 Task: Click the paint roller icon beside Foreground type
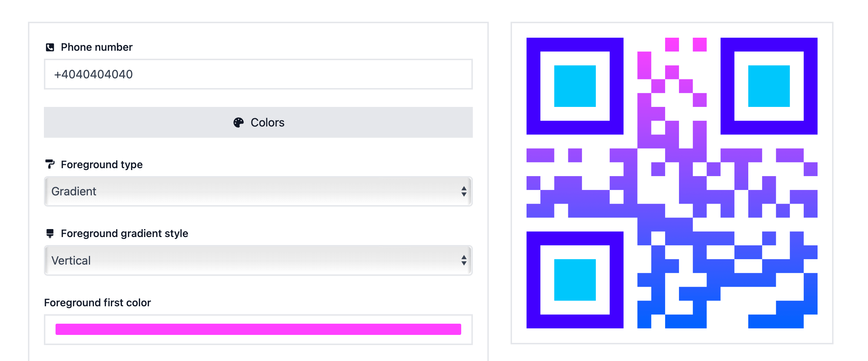coord(50,165)
